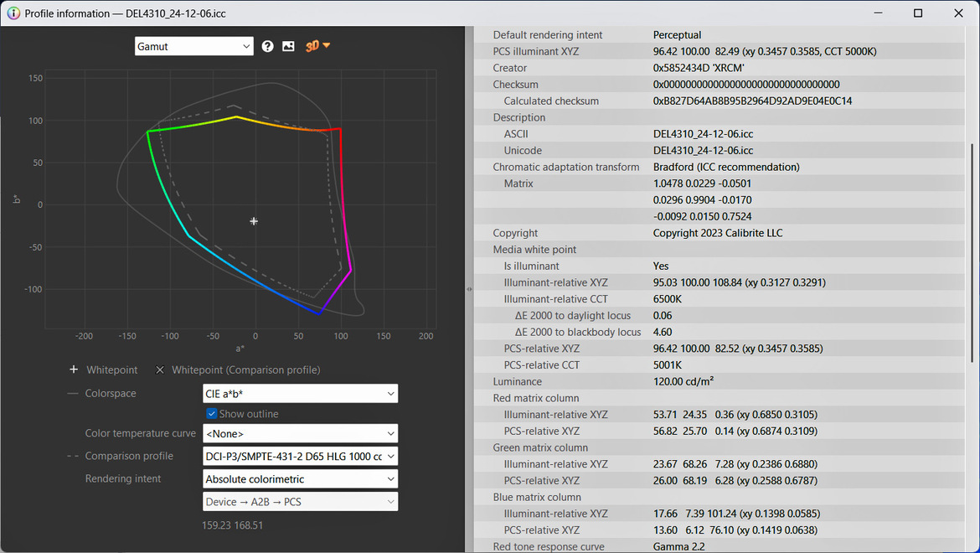The height and width of the screenshot is (553, 980).
Task: Click Red tone response curve Gamma 2.2
Action: click(x=678, y=547)
